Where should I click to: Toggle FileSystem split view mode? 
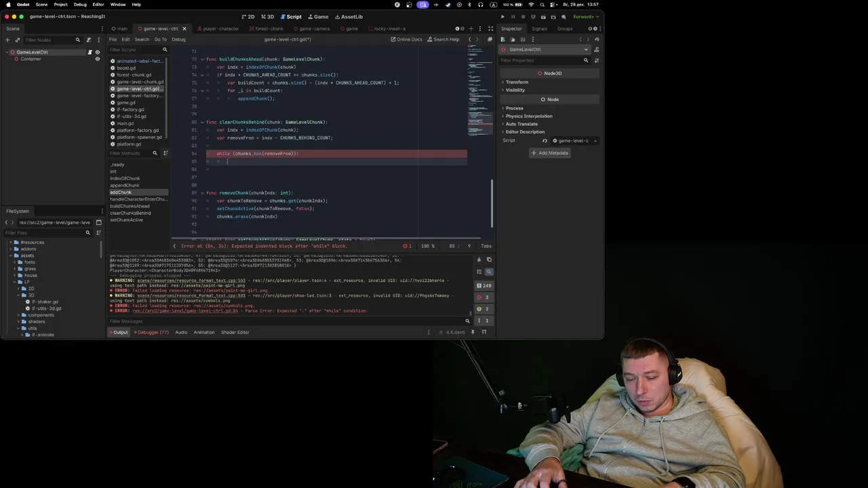[98, 222]
